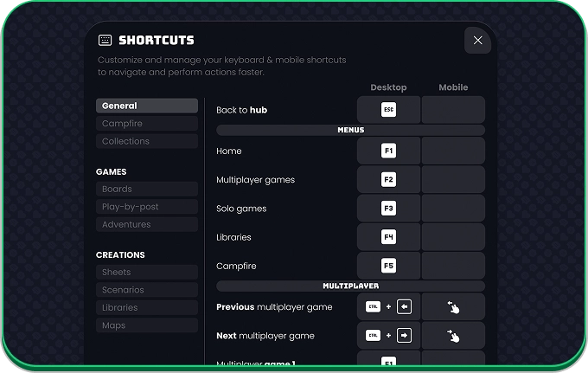The image size is (588, 373).
Task: Select the Play-by-post shortcuts category
Action: pos(147,207)
